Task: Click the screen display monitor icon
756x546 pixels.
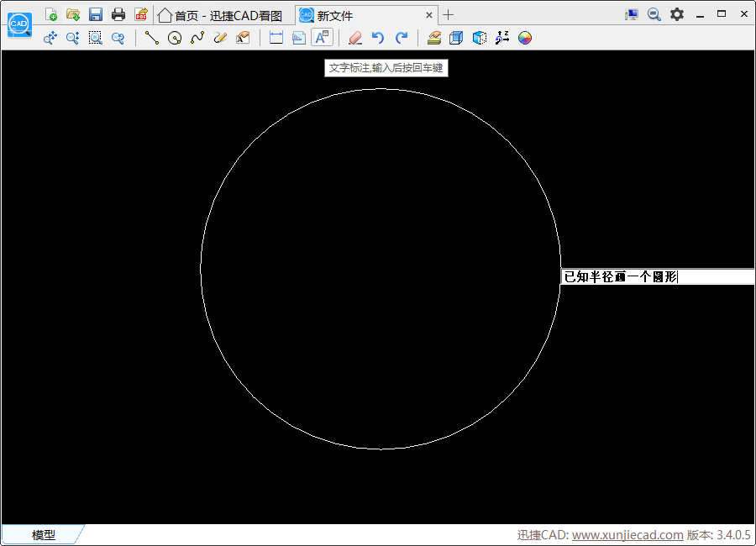Action: pos(632,14)
